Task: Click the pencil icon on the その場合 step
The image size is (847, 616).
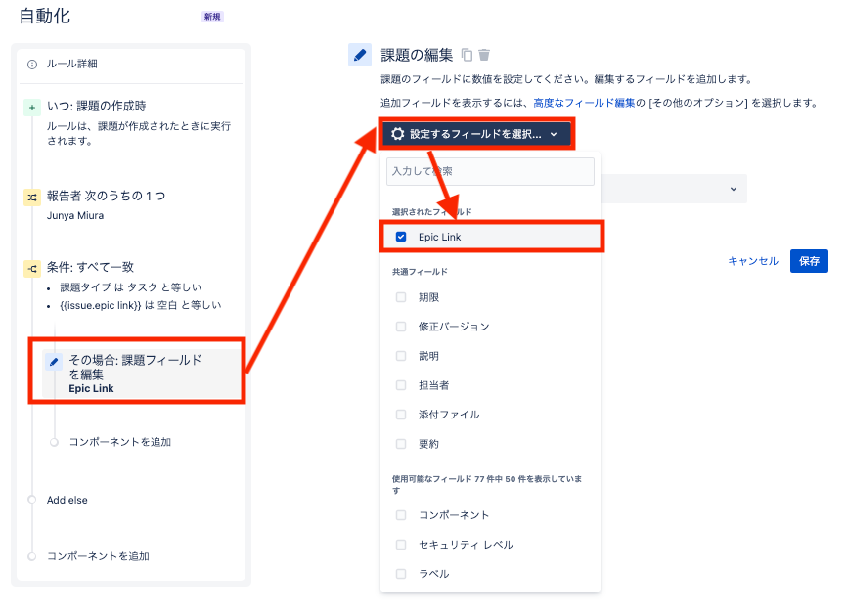Action: tap(53, 361)
